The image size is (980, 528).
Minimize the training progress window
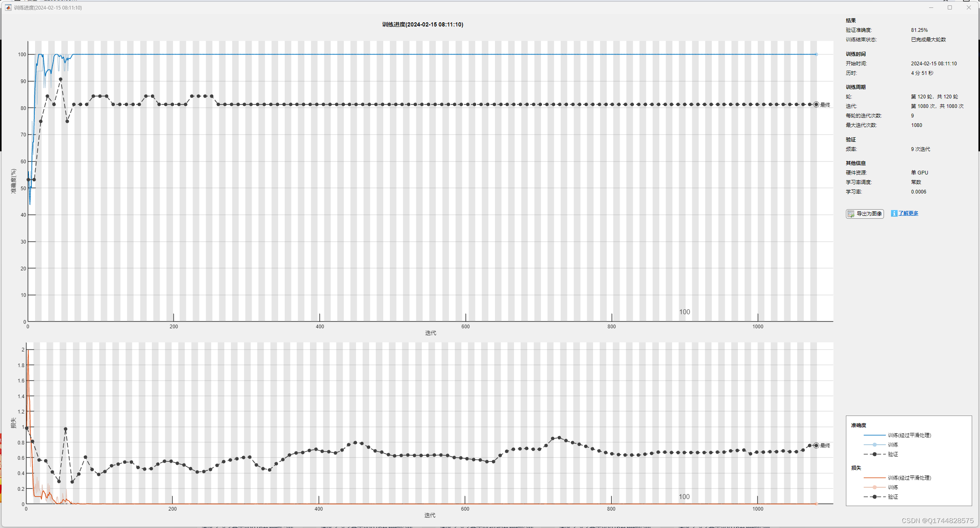[x=931, y=7]
